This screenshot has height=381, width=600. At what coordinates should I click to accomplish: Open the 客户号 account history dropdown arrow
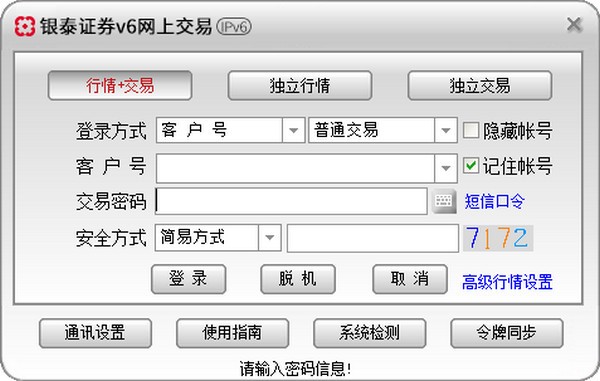click(x=445, y=168)
